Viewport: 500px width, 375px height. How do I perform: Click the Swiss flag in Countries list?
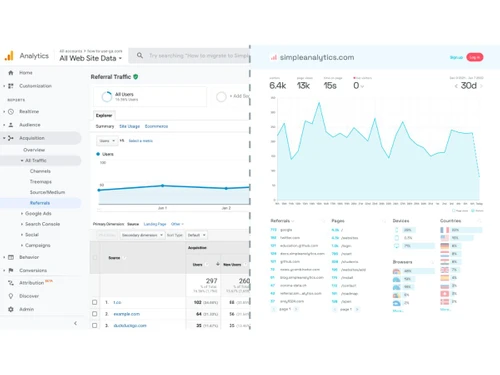(x=445, y=294)
